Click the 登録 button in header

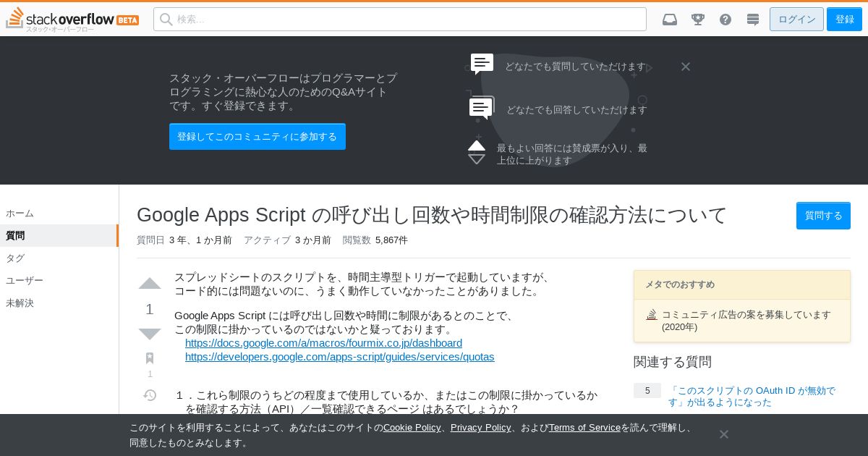point(845,20)
